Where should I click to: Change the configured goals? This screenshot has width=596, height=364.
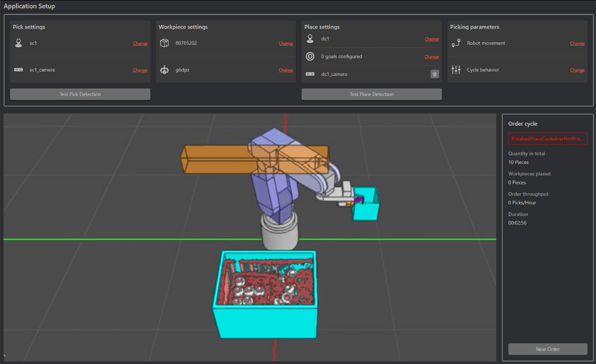click(x=432, y=57)
